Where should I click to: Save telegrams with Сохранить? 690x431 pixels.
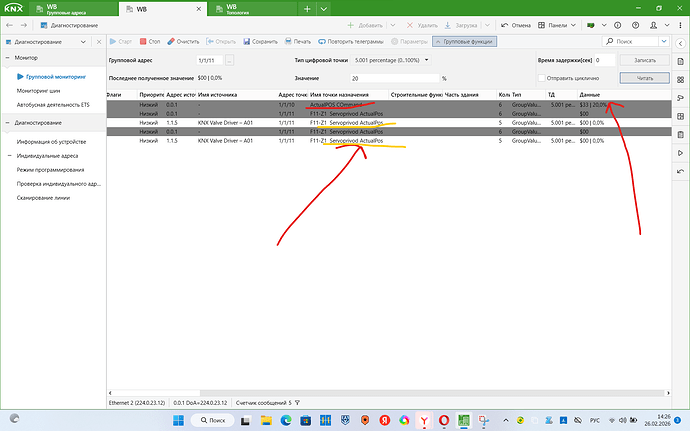(x=260, y=41)
